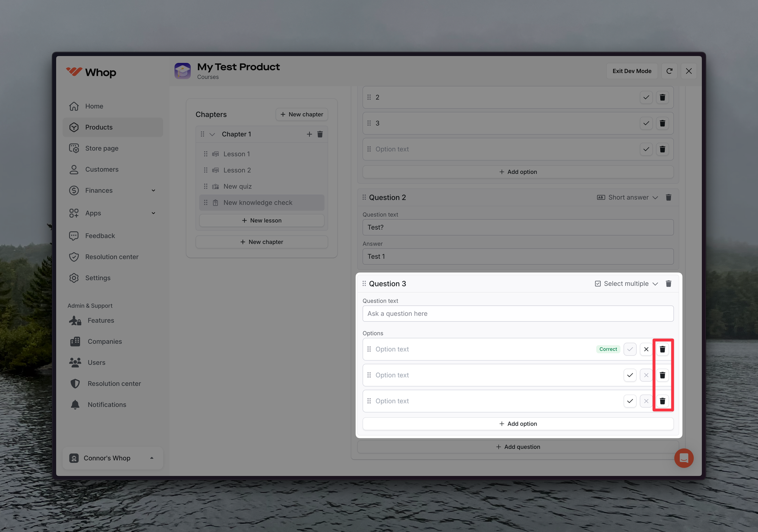Image resolution: width=758 pixels, height=532 pixels.
Task: Select the New quiz lesson item
Action: (x=238, y=186)
